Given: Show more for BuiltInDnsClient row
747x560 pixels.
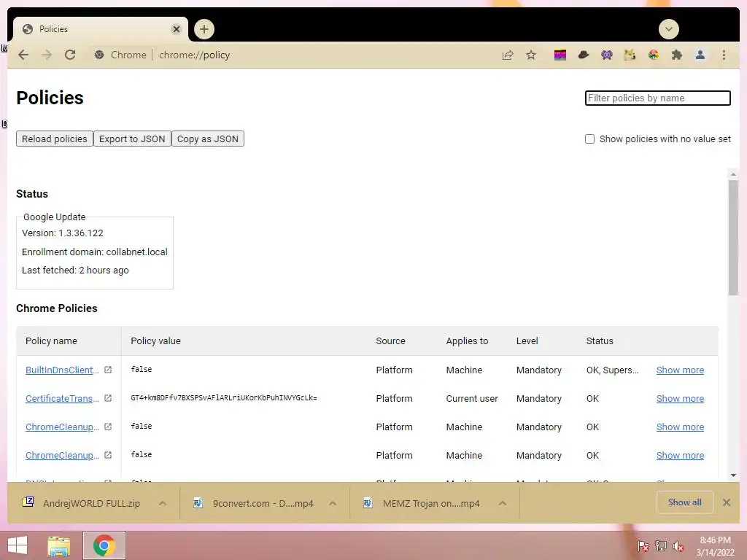Looking at the screenshot, I should [x=680, y=370].
